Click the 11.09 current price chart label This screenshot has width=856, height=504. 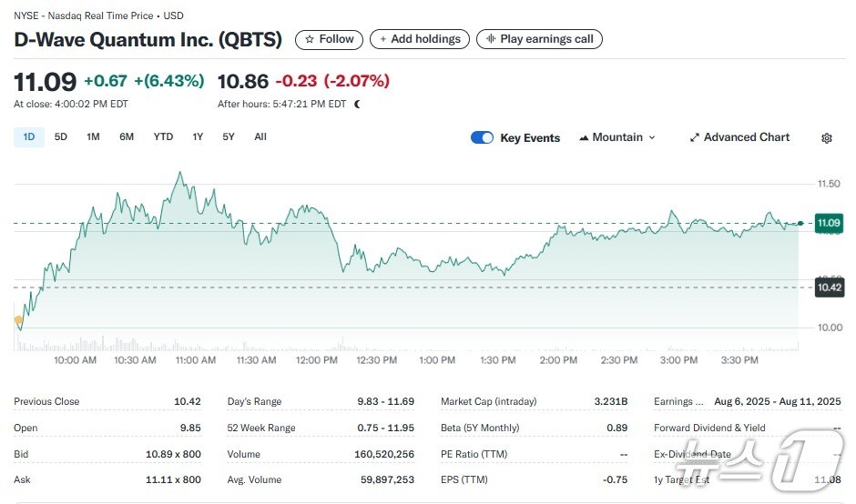829,222
